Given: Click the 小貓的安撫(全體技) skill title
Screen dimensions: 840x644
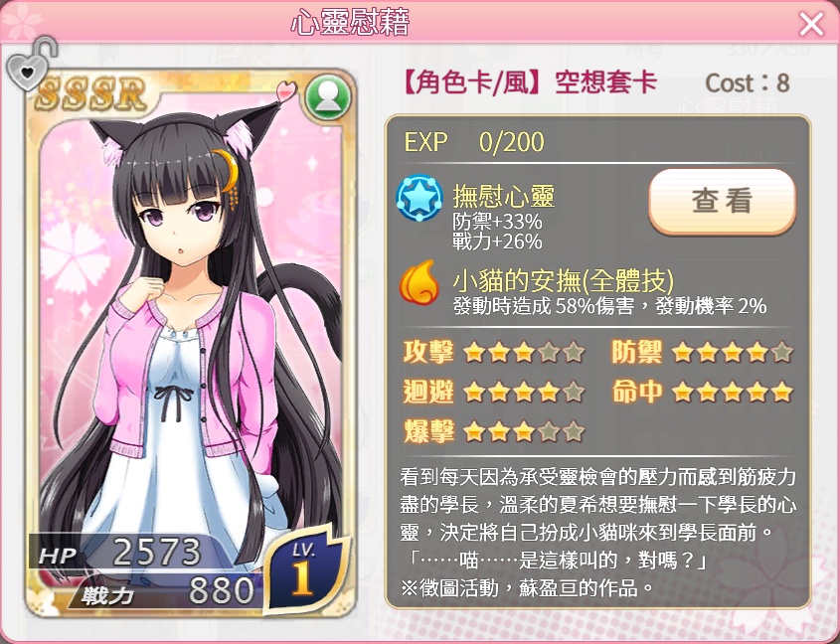Looking at the screenshot, I should tap(563, 279).
